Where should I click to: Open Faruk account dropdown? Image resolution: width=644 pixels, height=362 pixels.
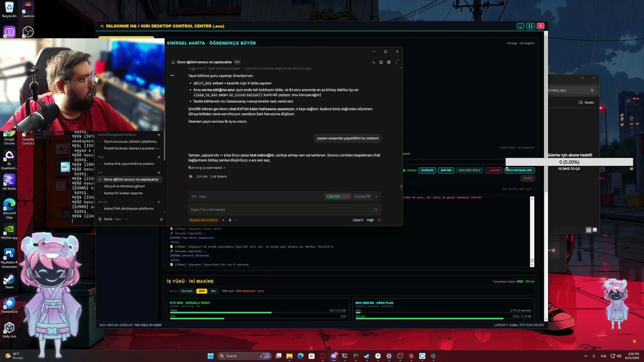pos(113,219)
